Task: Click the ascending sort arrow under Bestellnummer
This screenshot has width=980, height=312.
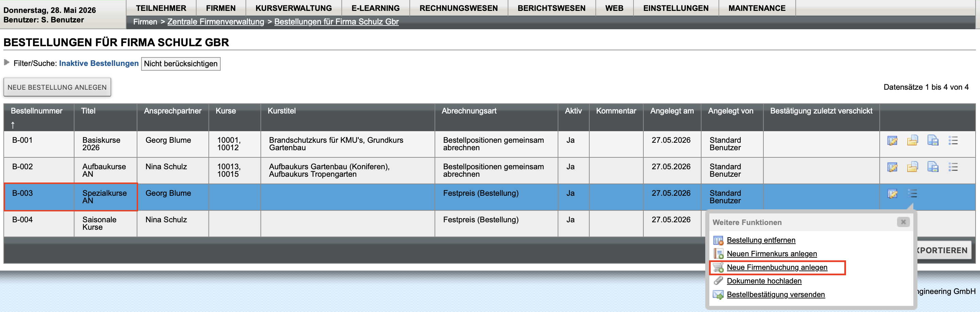Action: point(13,125)
